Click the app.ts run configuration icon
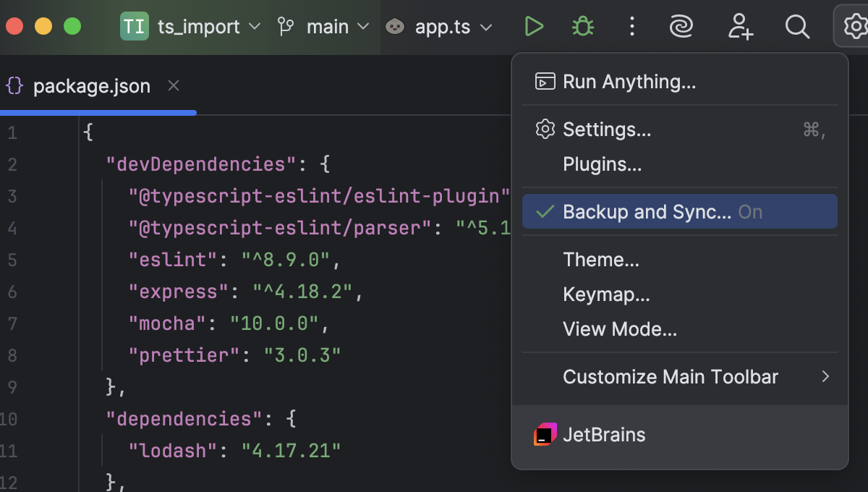The width and height of the screenshot is (868, 492). [x=395, y=27]
